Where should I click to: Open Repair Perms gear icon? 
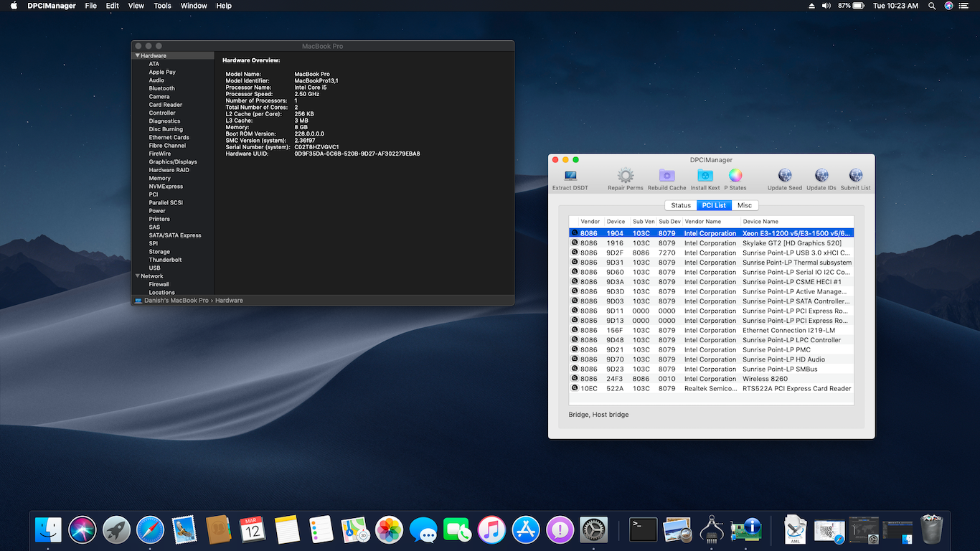(626, 176)
